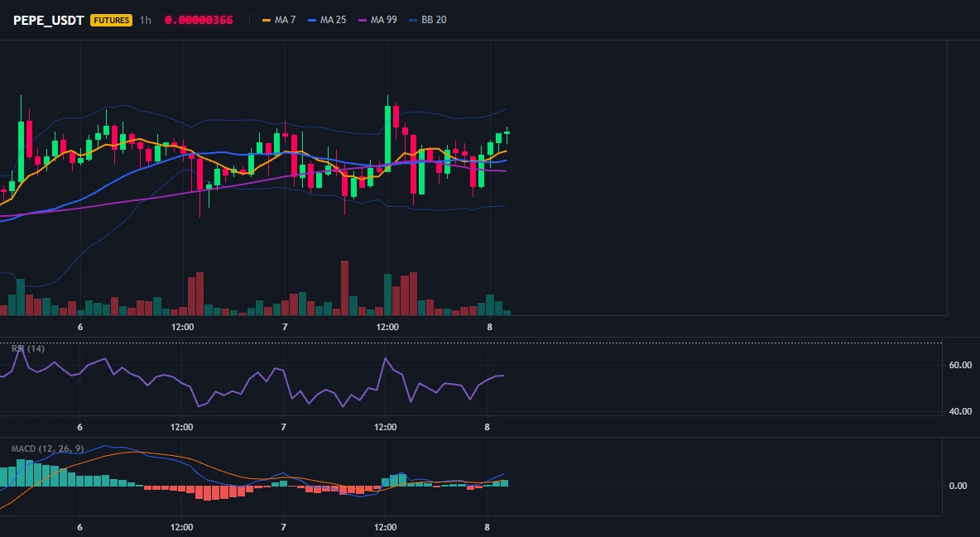This screenshot has width=980, height=537.
Task: Toggle the MA 99 legend item
Action: (x=378, y=20)
